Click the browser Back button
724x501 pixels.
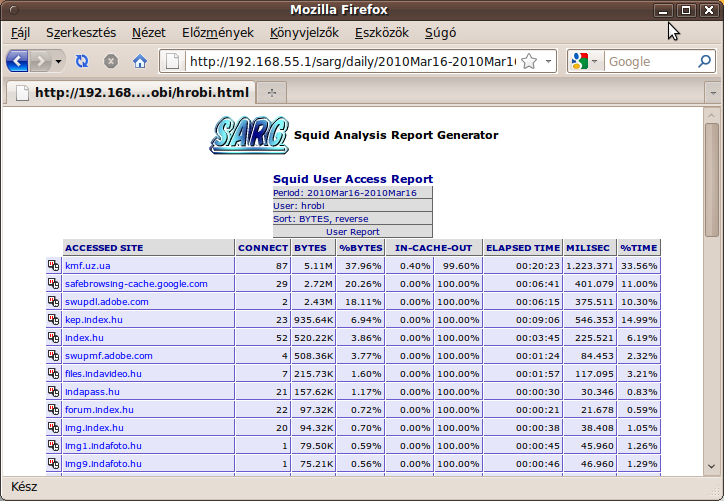[17, 61]
